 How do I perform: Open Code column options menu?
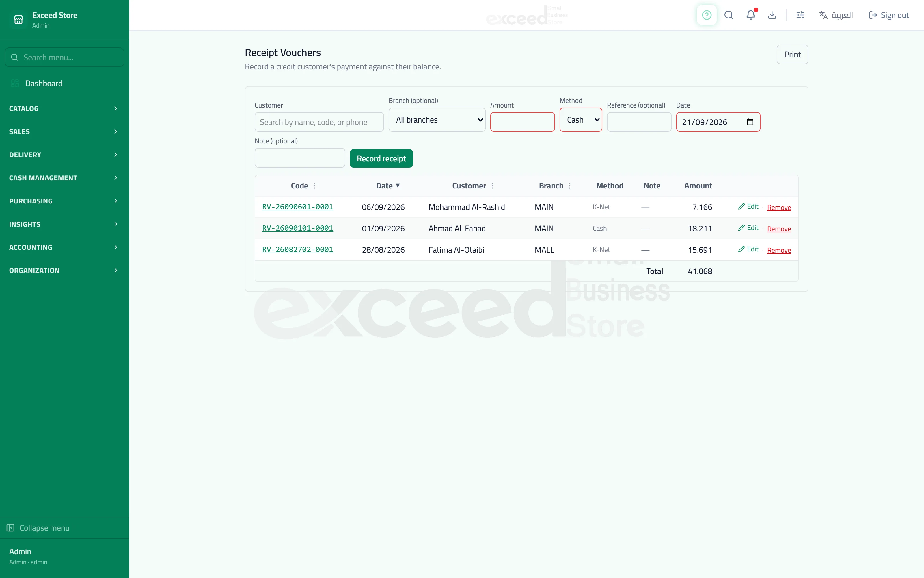[314, 186]
